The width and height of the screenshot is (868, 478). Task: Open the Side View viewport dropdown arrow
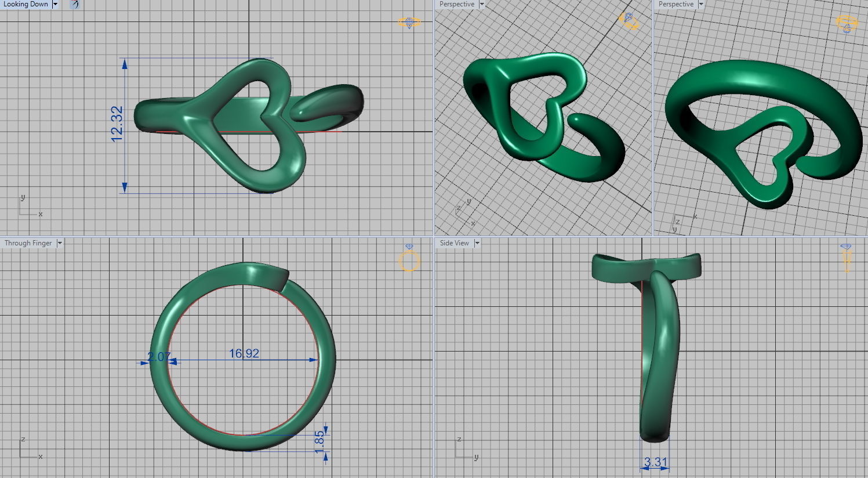click(477, 243)
